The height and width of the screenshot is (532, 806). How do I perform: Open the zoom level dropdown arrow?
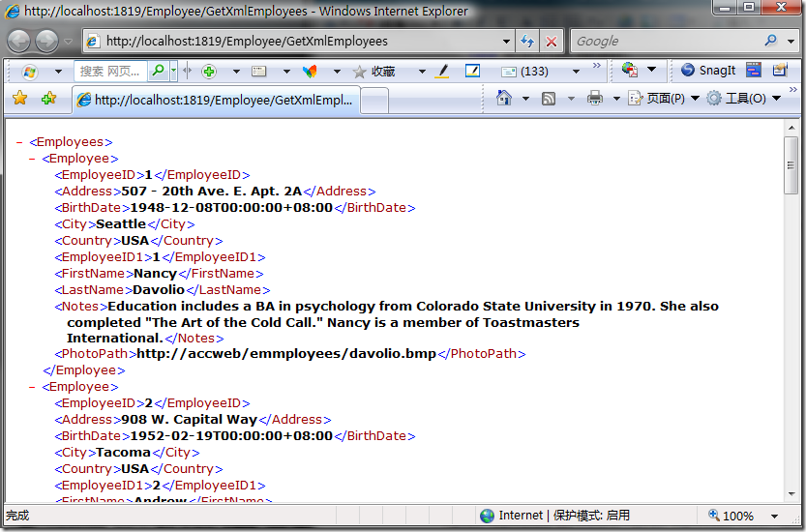[x=774, y=517]
